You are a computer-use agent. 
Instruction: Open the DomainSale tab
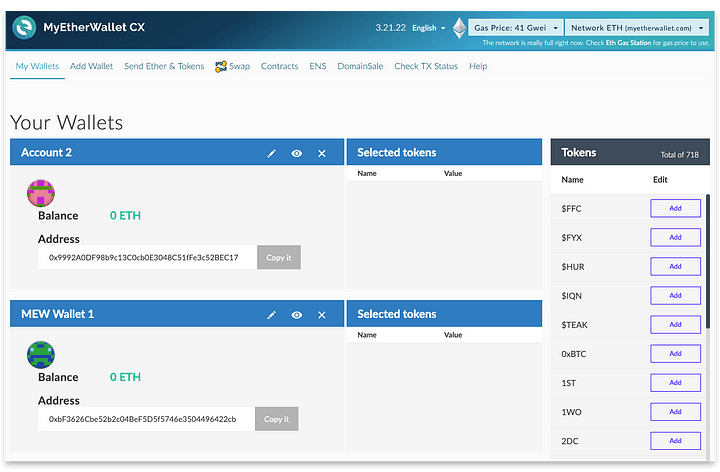click(360, 66)
